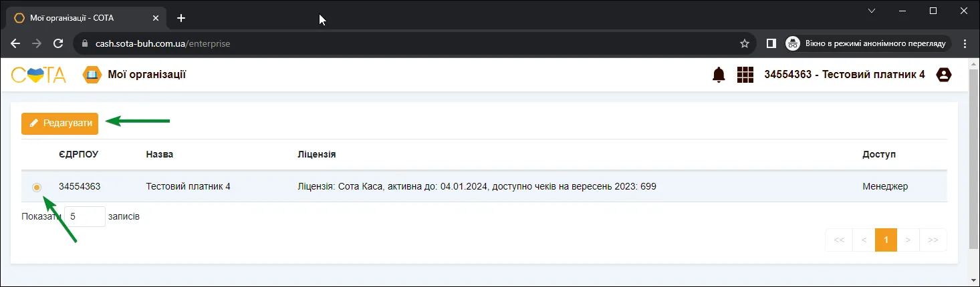
Task: Go to the previous page with <
Action: point(864,240)
